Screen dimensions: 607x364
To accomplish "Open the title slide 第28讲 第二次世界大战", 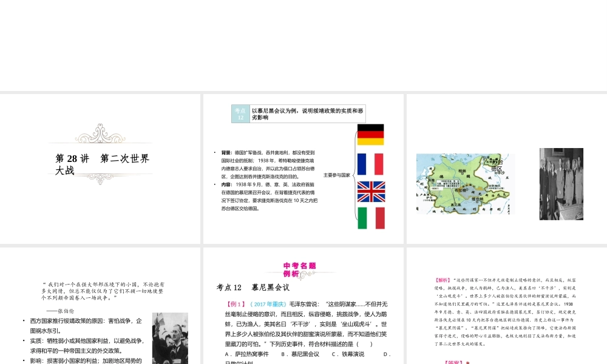I will pyautogui.click(x=100, y=169).
